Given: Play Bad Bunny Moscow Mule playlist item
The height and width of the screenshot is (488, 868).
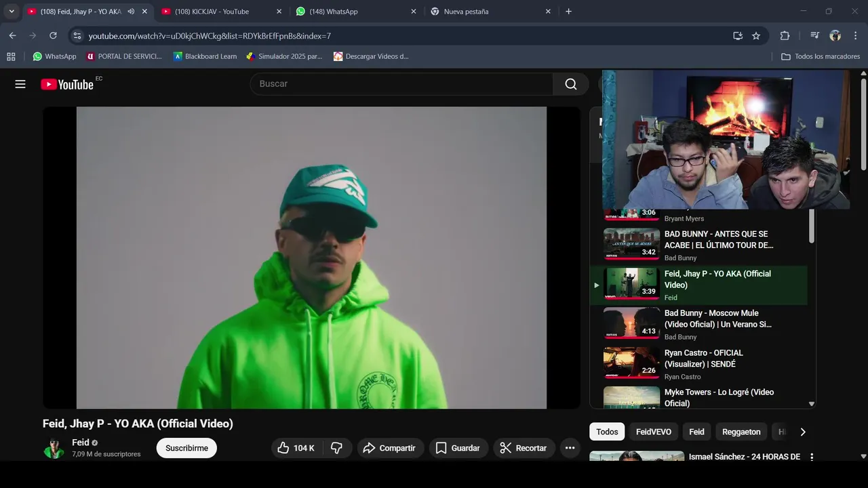Looking at the screenshot, I should click(x=698, y=325).
